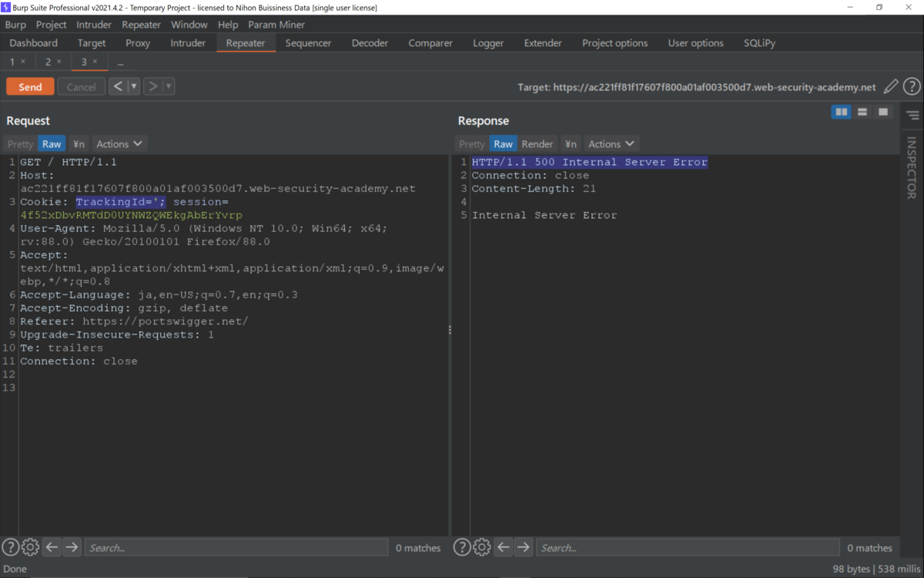The height and width of the screenshot is (578, 924).
Task: Switch to Decoder tab
Action: coord(370,43)
